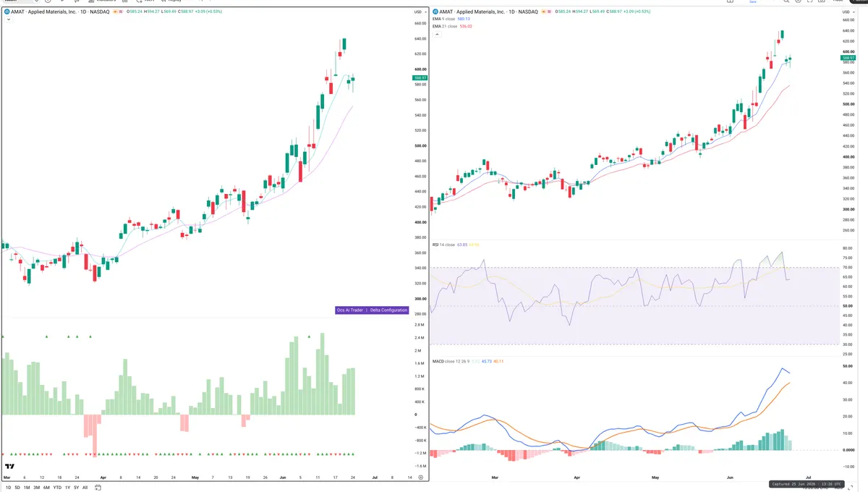868x492 pixels.
Task: Click left chart 588.97 price label
Action: coord(419,77)
